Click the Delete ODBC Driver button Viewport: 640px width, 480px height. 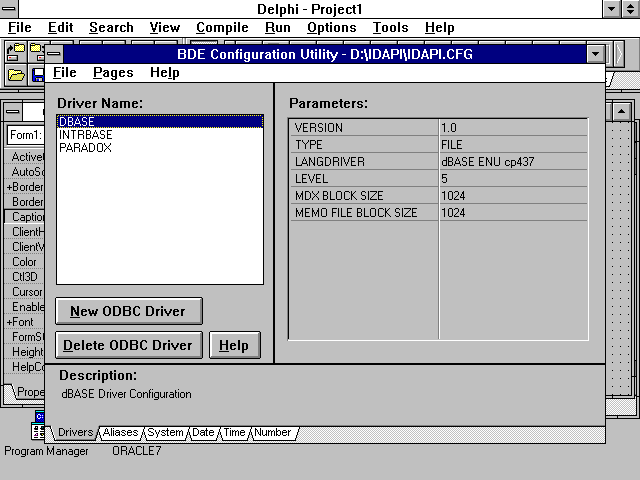128,345
